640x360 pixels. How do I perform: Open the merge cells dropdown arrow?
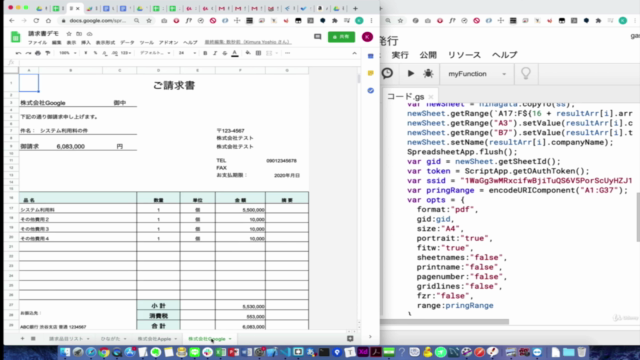tap(277, 53)
